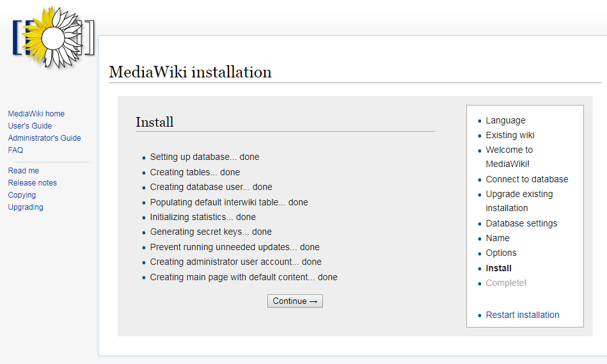607x364 pixels.
Task: Open the User's Guide link
Action: 30,126
